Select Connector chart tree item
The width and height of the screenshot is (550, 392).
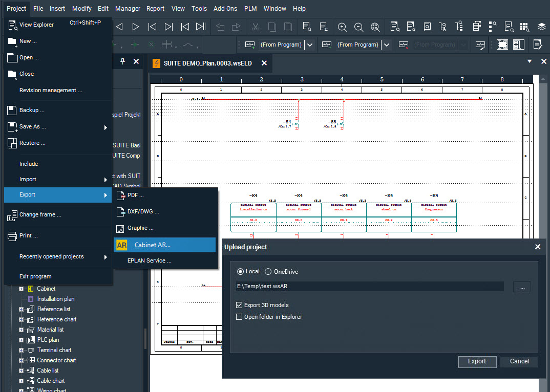(x=56, y=360)
